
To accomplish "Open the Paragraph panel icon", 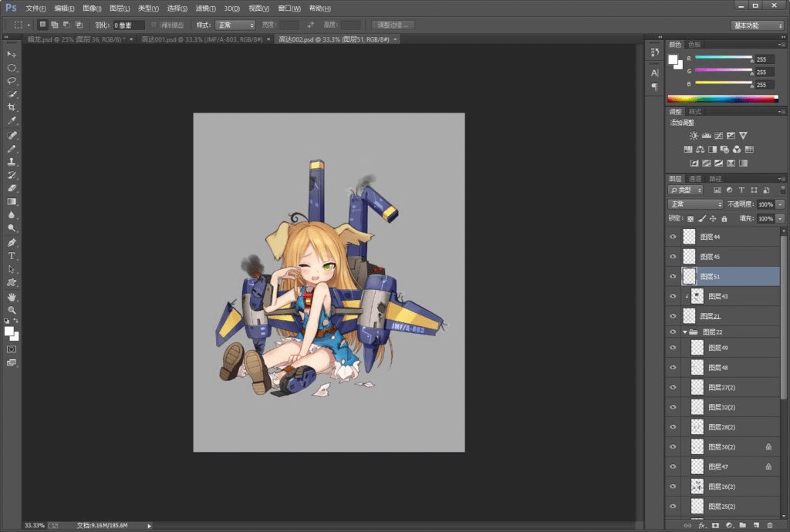I will pos(654,86).
